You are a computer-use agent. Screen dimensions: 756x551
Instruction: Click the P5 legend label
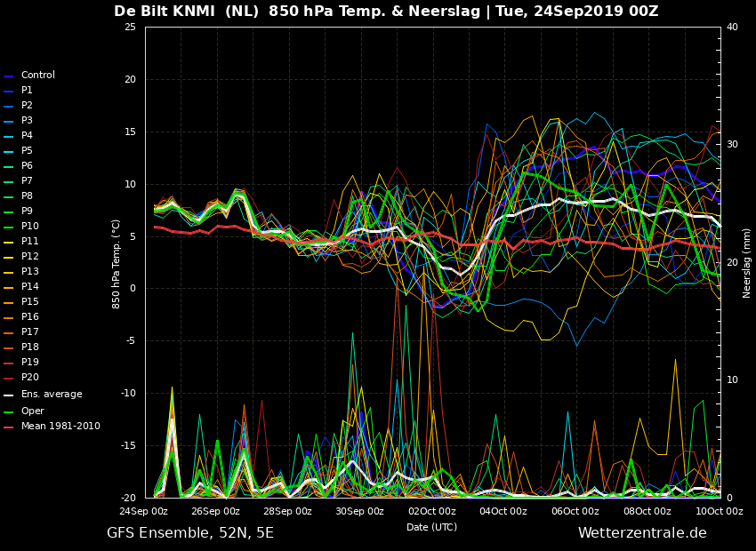(27, 150)
